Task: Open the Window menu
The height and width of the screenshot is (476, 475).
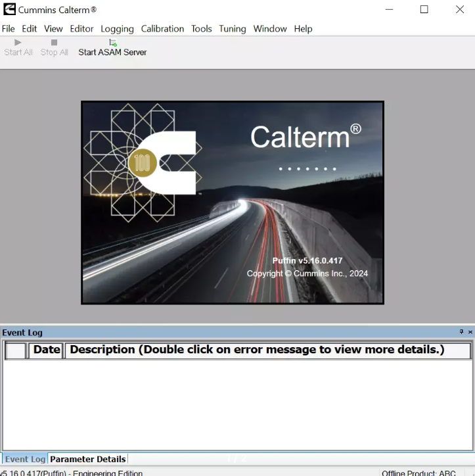Action: pos(270,29)
